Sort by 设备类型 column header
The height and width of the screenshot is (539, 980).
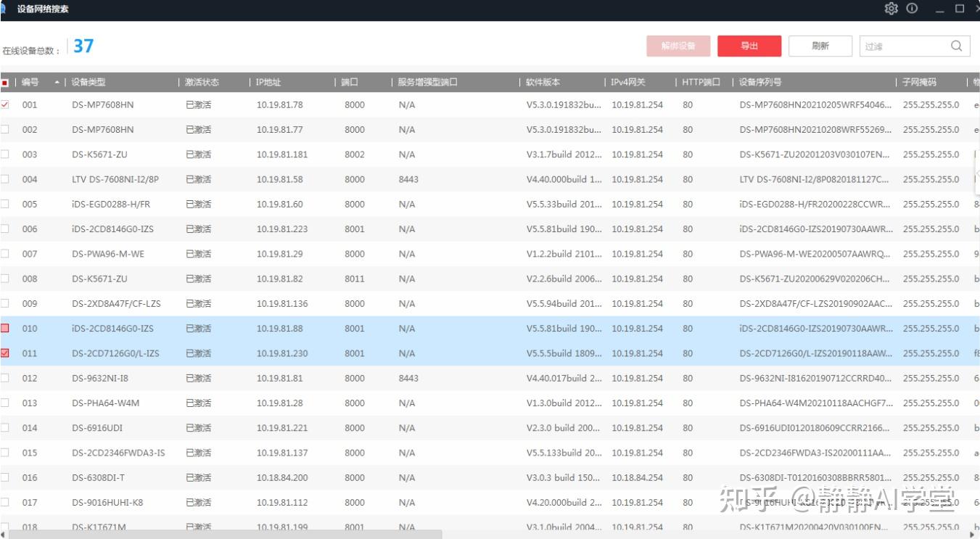click(x=88, y=83)
